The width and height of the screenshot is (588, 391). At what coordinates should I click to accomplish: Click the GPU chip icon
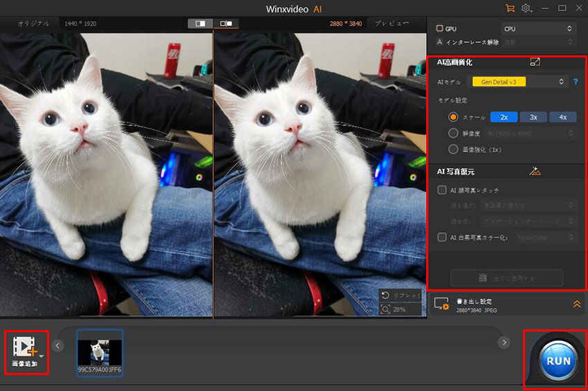tap(439, 28)
